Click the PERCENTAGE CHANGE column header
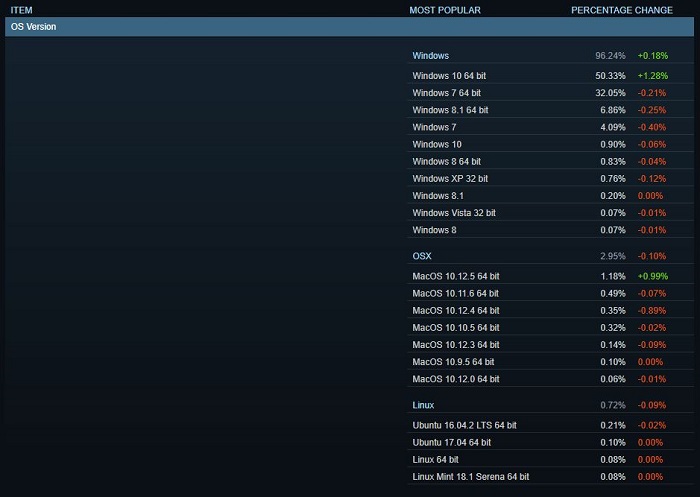 [621, 10]
